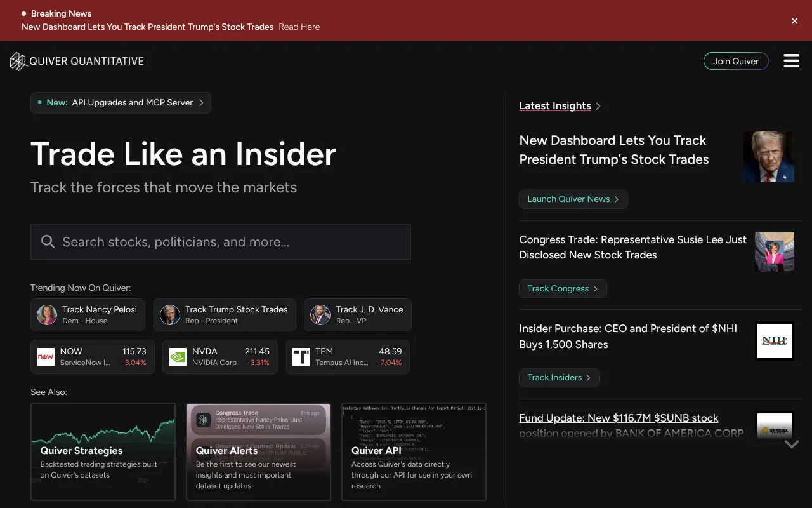Open the Susie Lee article thumbnail
The width and height of the screenshot is (812, 508).
[775, 252]
